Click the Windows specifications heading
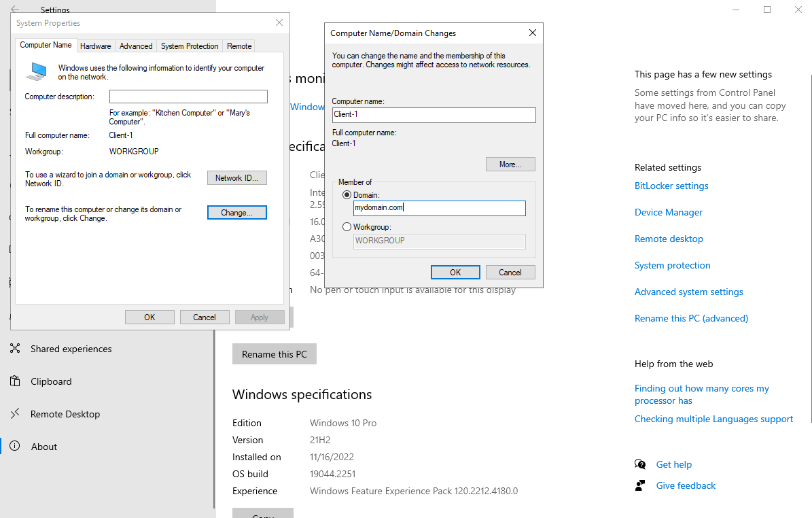 302,394
